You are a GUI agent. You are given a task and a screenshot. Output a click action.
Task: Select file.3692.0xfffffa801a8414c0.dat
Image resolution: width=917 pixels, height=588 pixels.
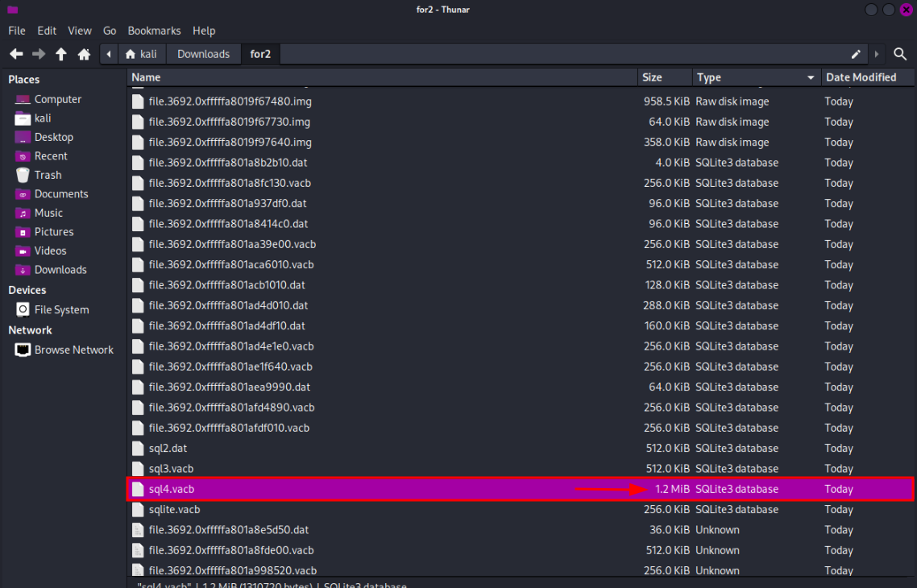pos(521,224)
